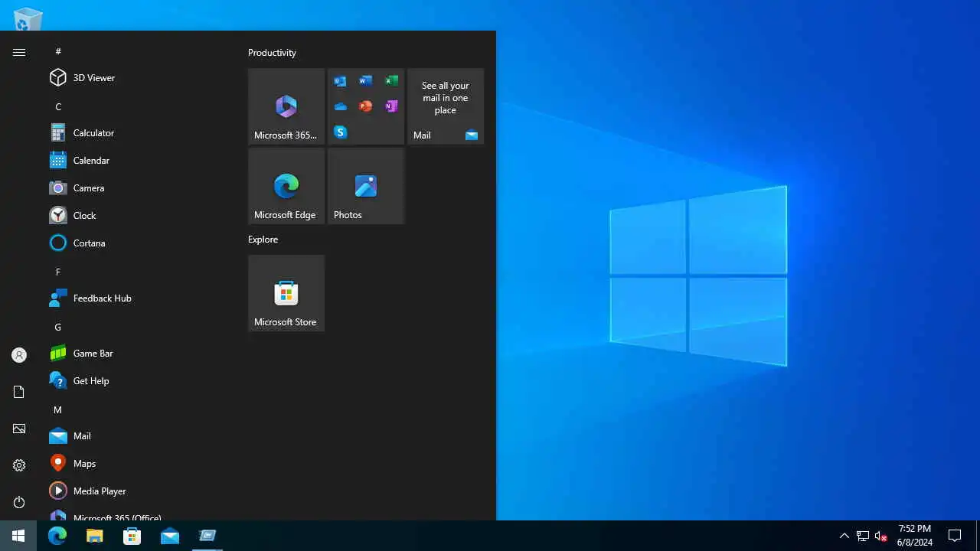Open the Microsoft Store tile
This screenshot has height=551, width=980.
(x=286, y=293)
